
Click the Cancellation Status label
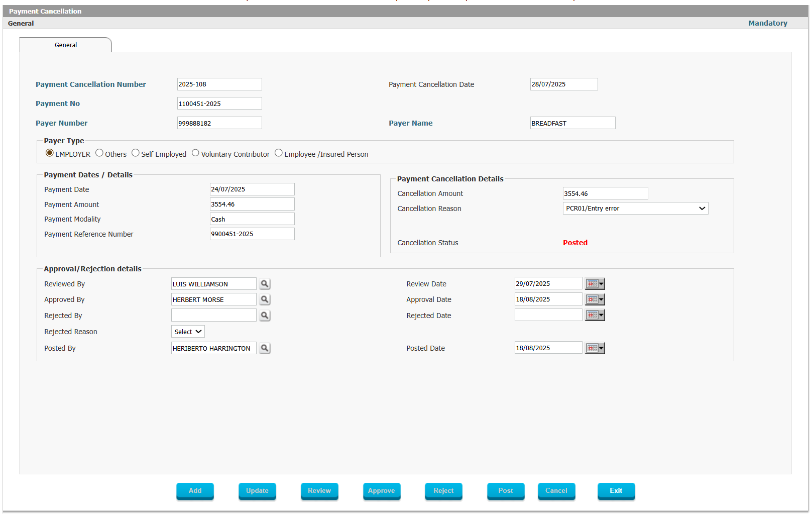click(x=428, y=243)
